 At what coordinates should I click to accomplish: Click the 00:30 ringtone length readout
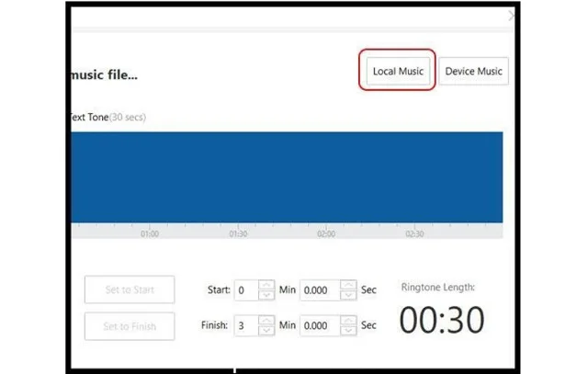pyautogui.click(x=442, y=320)
